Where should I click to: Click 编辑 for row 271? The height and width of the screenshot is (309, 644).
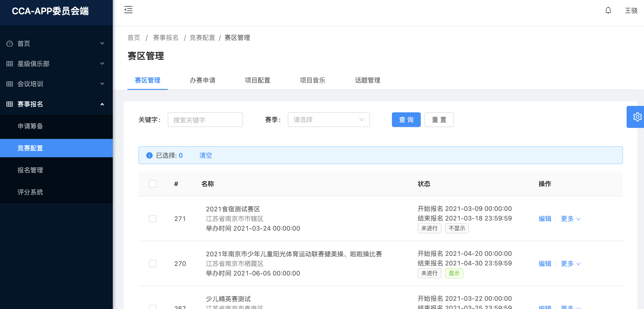coord(545,219)
